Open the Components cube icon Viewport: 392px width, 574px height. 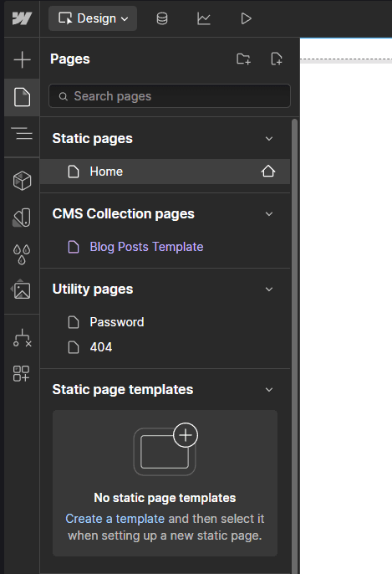click(22, 181)
